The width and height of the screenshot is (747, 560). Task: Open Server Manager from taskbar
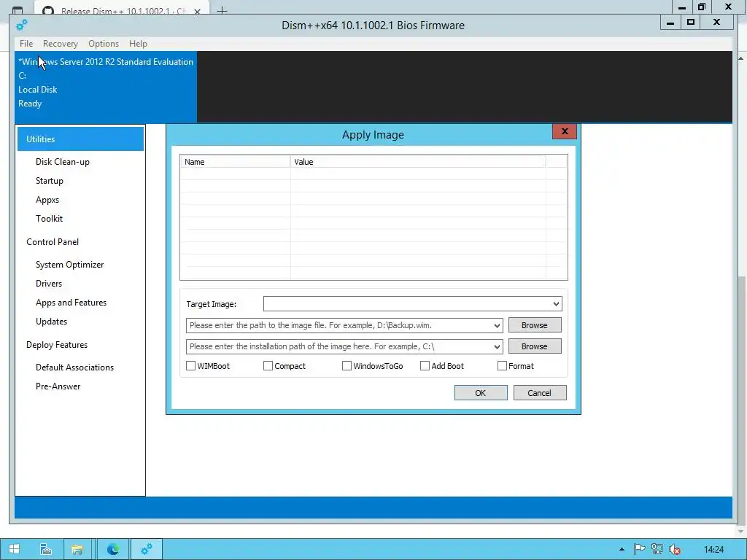coord(46,549)
